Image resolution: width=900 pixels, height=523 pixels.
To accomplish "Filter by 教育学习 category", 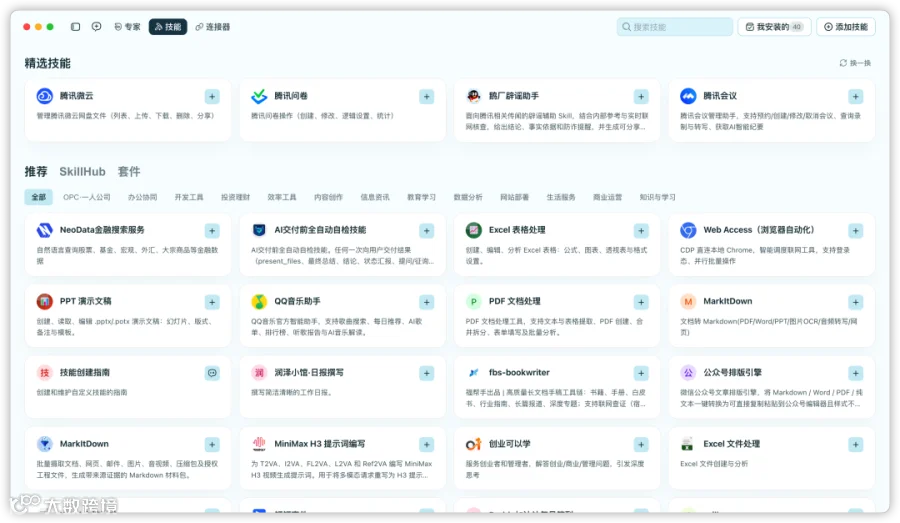I will click(421, 197).
